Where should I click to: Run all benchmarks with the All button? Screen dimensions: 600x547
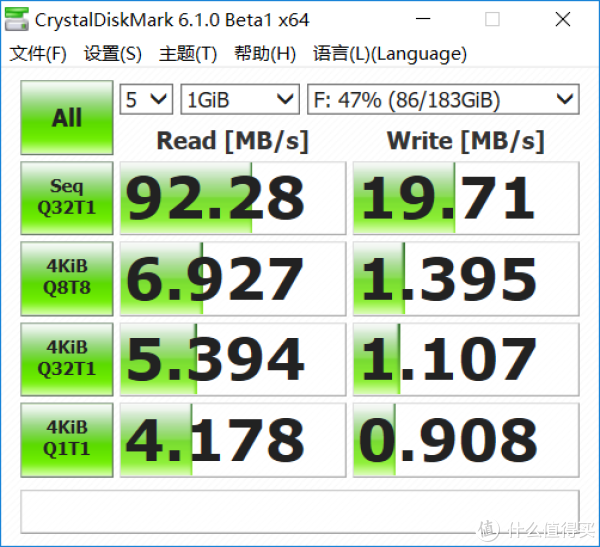coord(67,118)
